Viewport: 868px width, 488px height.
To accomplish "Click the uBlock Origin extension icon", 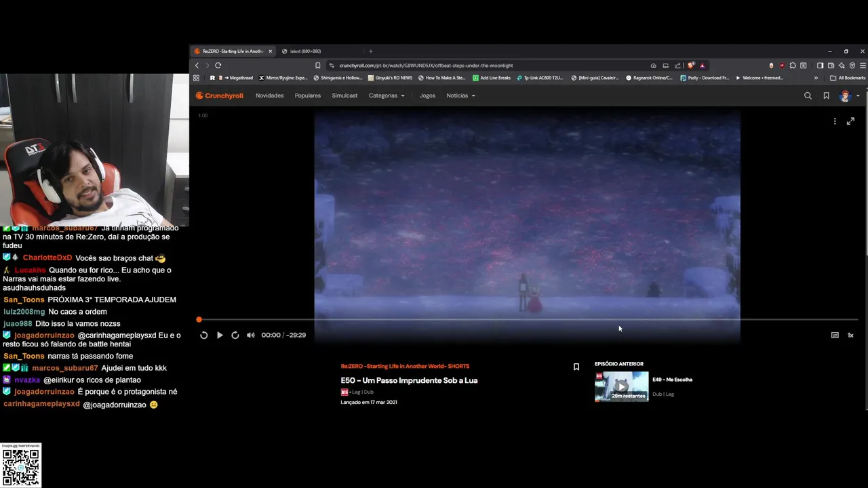I will (x=782, y=65).
